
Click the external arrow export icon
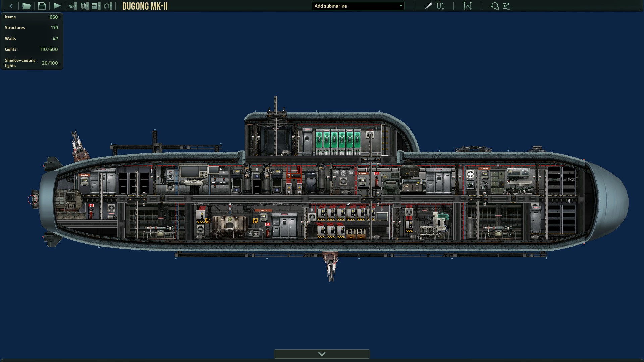tap(506, 6)
